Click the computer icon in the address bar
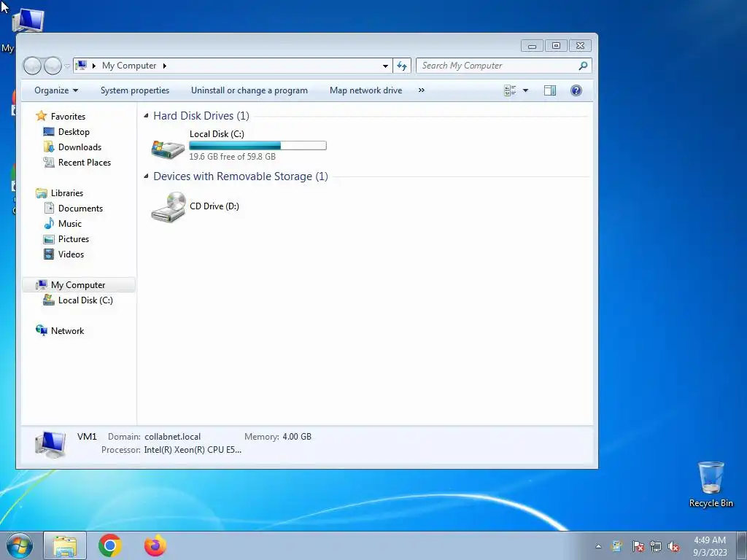 point(82,65)
